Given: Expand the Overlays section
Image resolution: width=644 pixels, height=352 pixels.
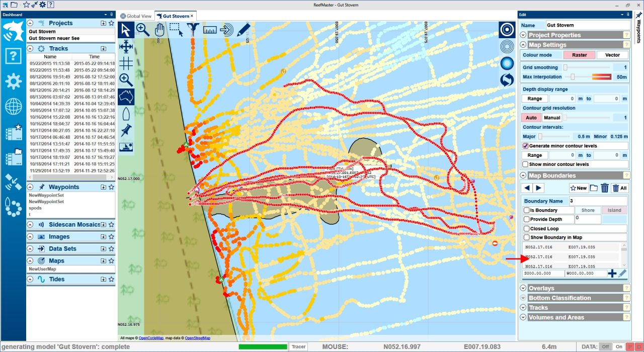Looking at the screenshot, I should (523, 288).
